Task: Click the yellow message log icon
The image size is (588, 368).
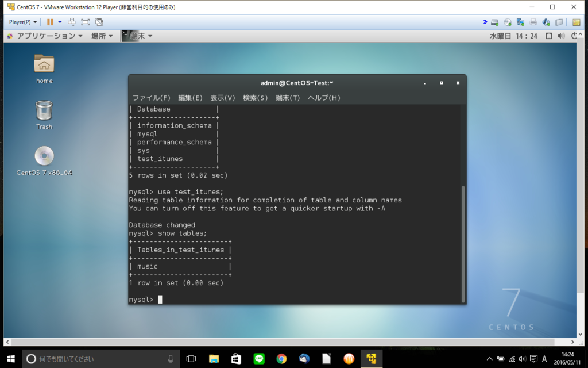Action: [577, 22]
